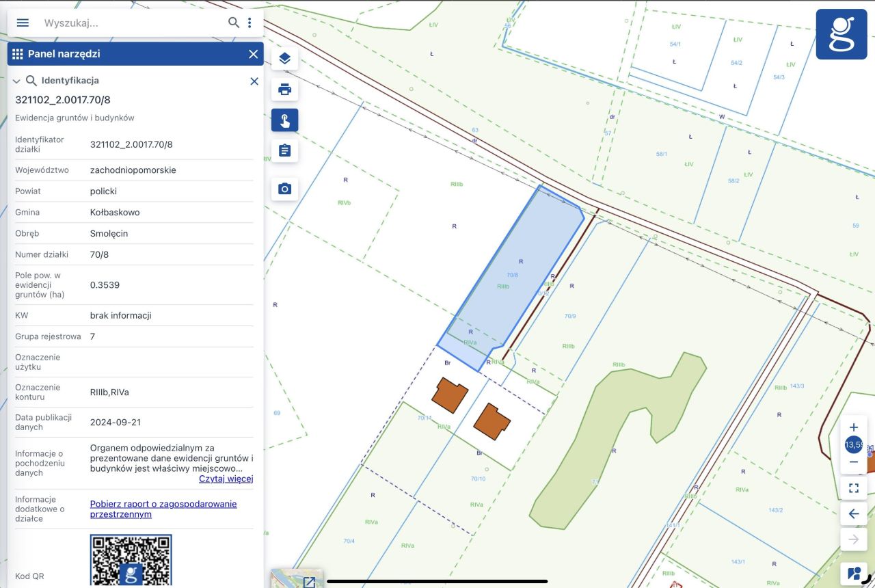
Task: Click parcel label 143/2 on the map
Action: (x=776, y=510)
